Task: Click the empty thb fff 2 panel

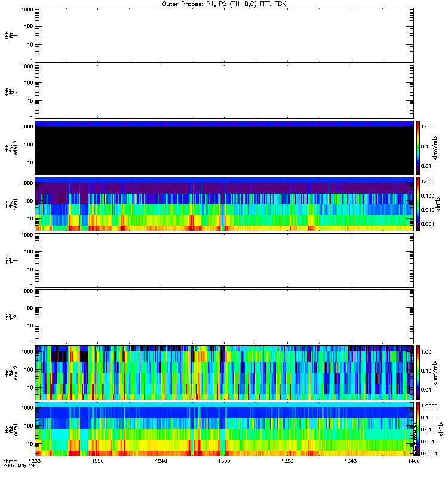Action: point(224,91)
